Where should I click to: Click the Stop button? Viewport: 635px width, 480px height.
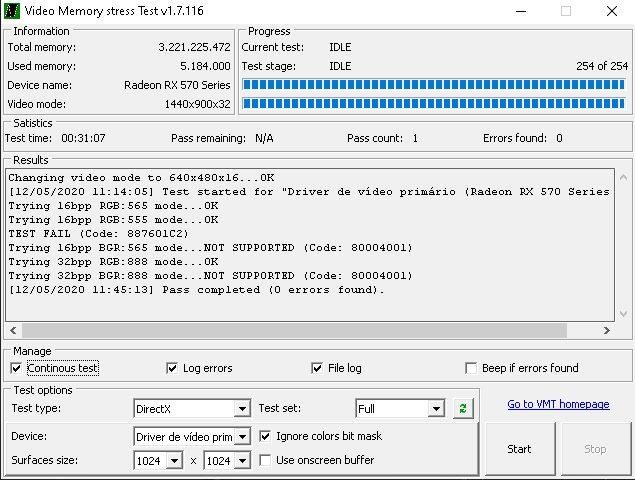(x=595, y=449)
